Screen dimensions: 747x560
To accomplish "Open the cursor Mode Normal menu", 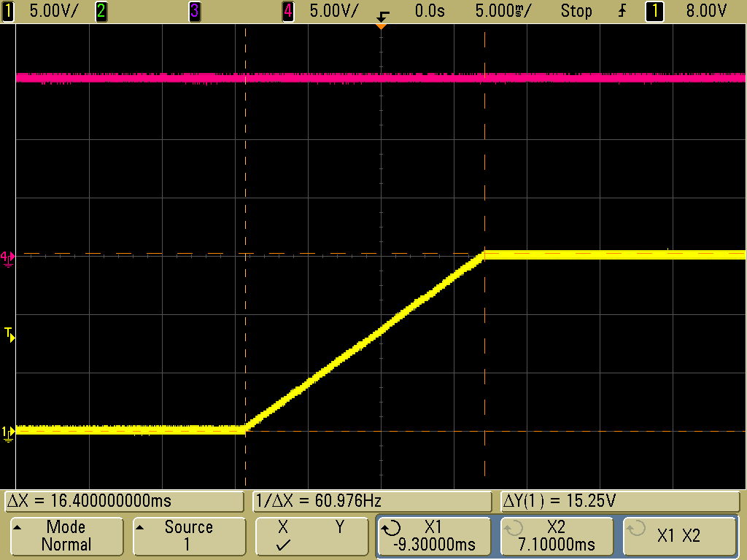I will (66, 536).
